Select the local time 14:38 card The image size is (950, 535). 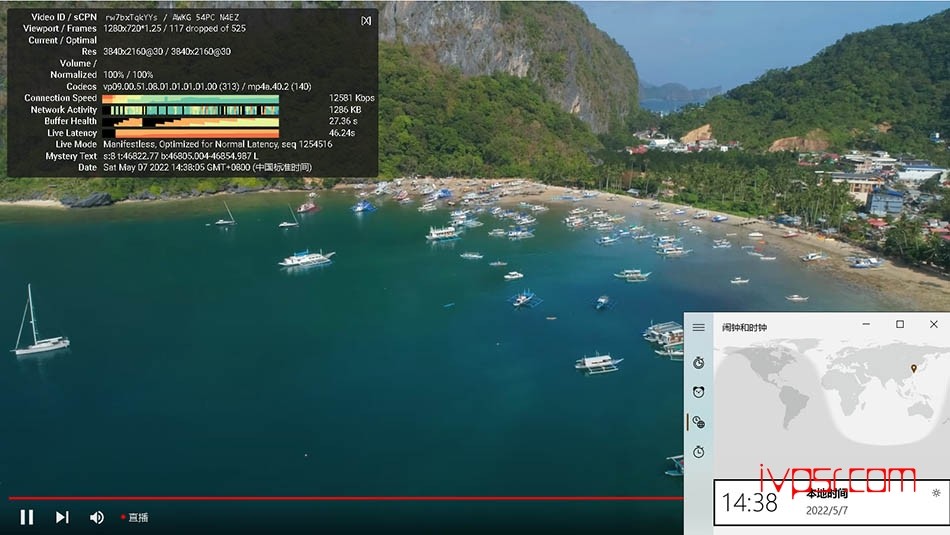point(831,502)
